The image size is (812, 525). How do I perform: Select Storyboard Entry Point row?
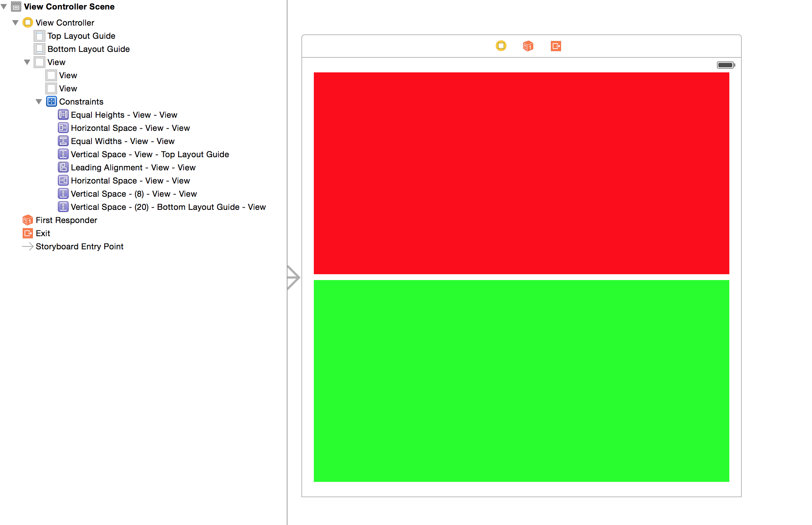tap(79, 246)
